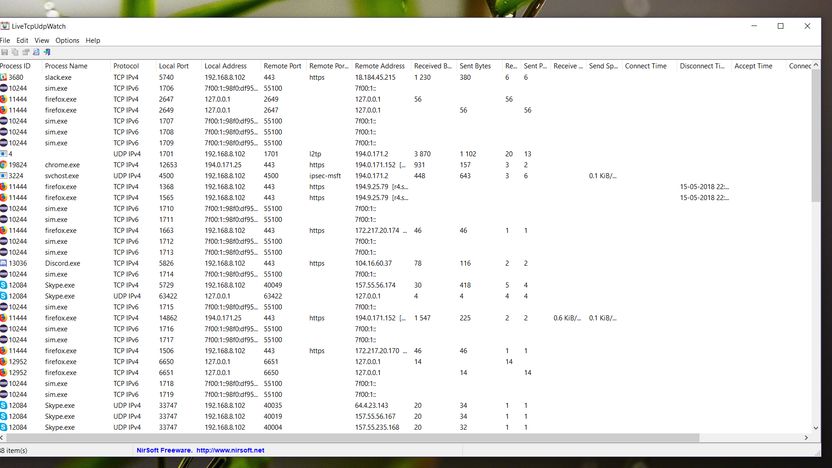Viewport: 832px width, 468px height.
Task: Select the Discord.exe process row icon
Action: [3, 263]
